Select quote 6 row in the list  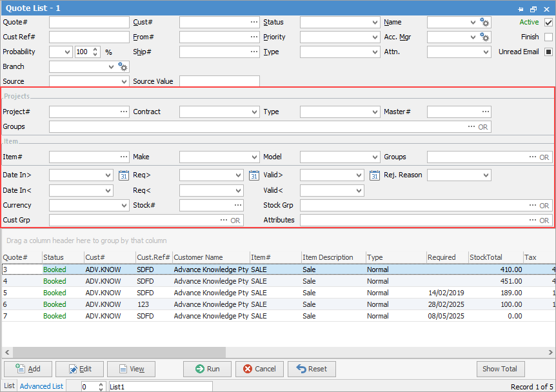click(x=194, y=304)
